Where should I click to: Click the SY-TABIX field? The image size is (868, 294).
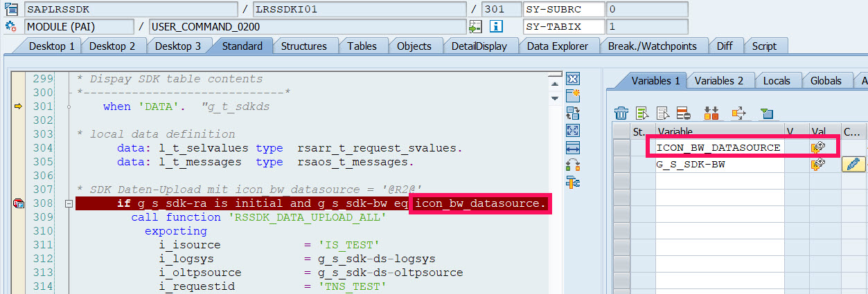click(564, 26)
